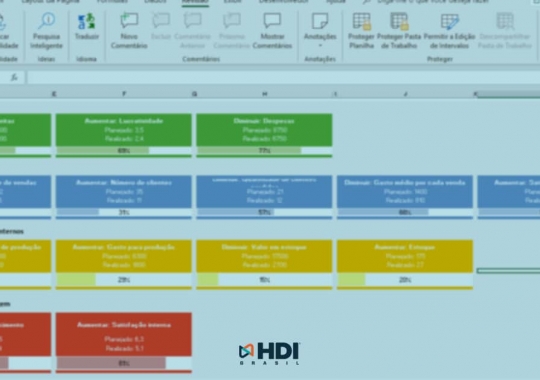Click Descompartilhar Pasta de Trabalho
This screenshot has height=380, width=540.
pos(505,31)
